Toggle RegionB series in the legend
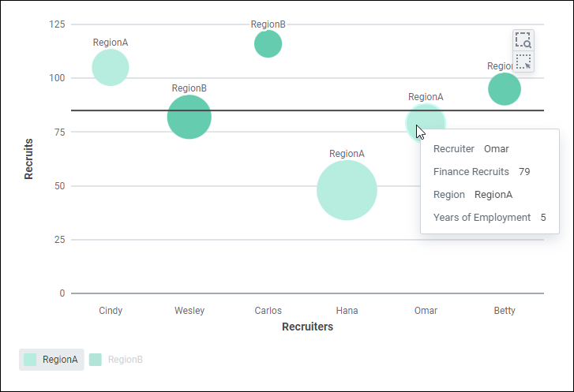Image resolution: width=574 pixels, height=392 pixels. tap(116, 360)
